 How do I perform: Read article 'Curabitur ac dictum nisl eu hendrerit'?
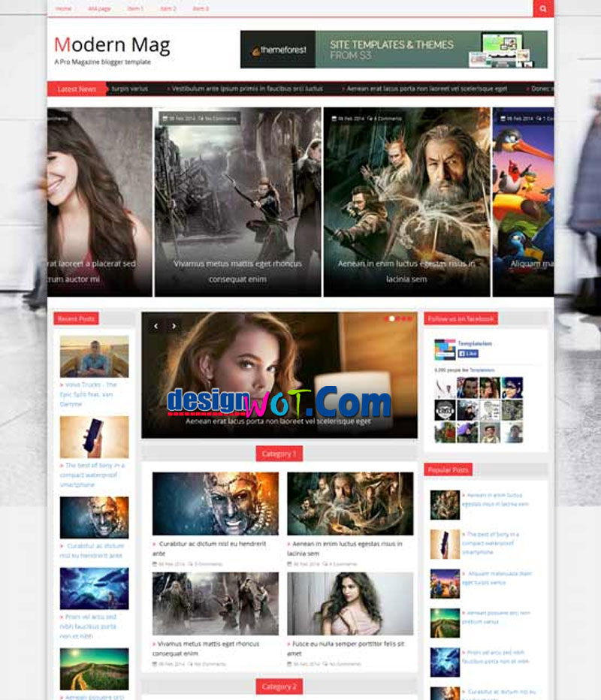tap(210, 548)
